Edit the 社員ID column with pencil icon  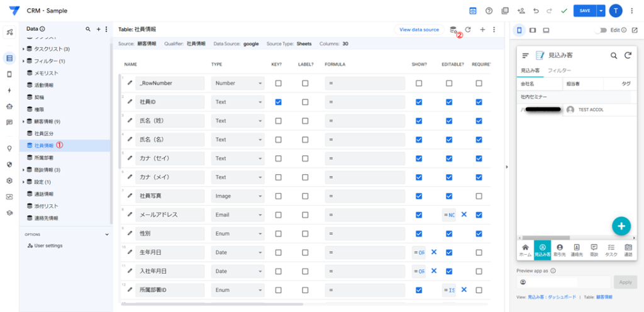click(130, 102)
